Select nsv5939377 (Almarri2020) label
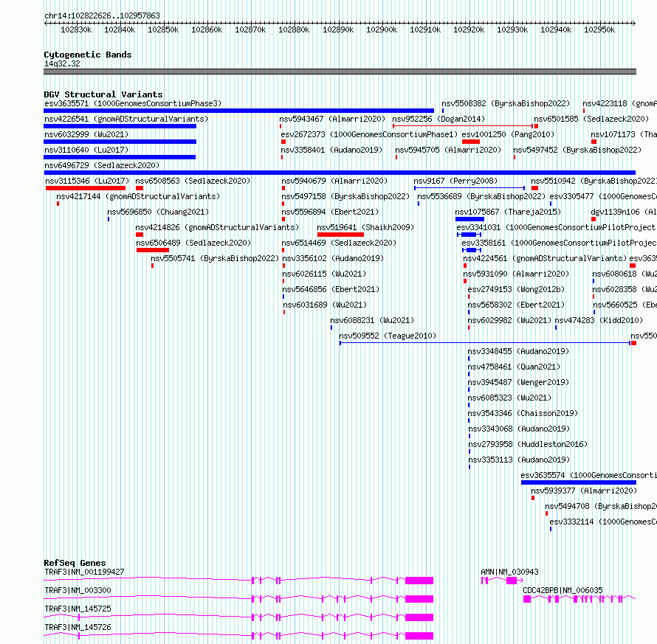 [584, 491]
